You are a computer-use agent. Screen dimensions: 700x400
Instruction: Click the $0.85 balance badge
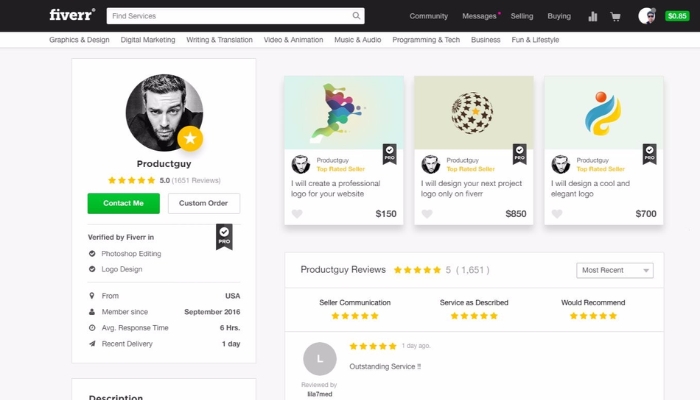coord(677,16)
